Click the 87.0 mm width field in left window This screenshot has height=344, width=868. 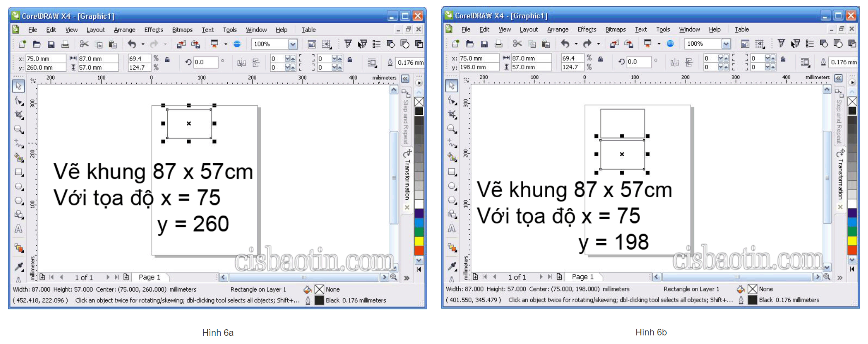pos(98,59)
